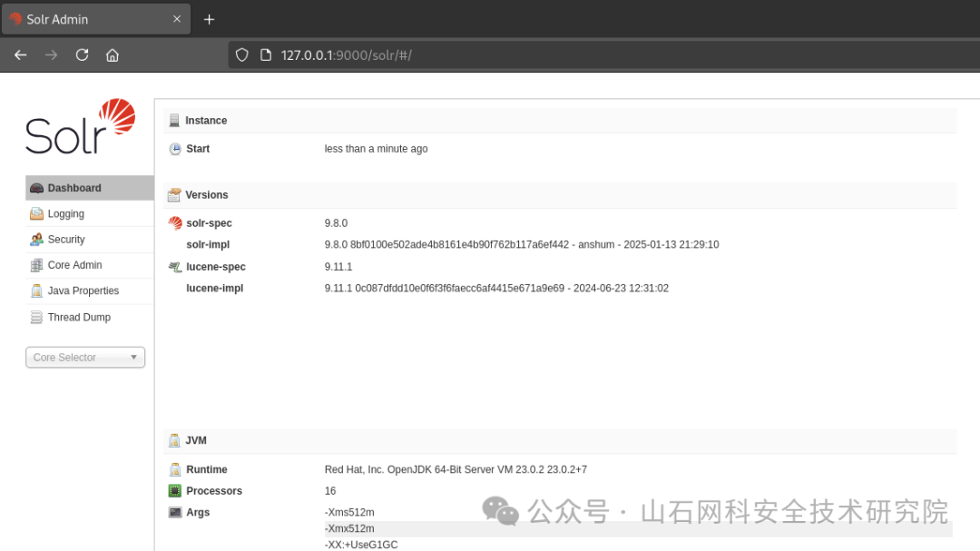Click the Dashboard gauge icon
The width and height of the screenshot is (980, 551).
pos(36,188)
